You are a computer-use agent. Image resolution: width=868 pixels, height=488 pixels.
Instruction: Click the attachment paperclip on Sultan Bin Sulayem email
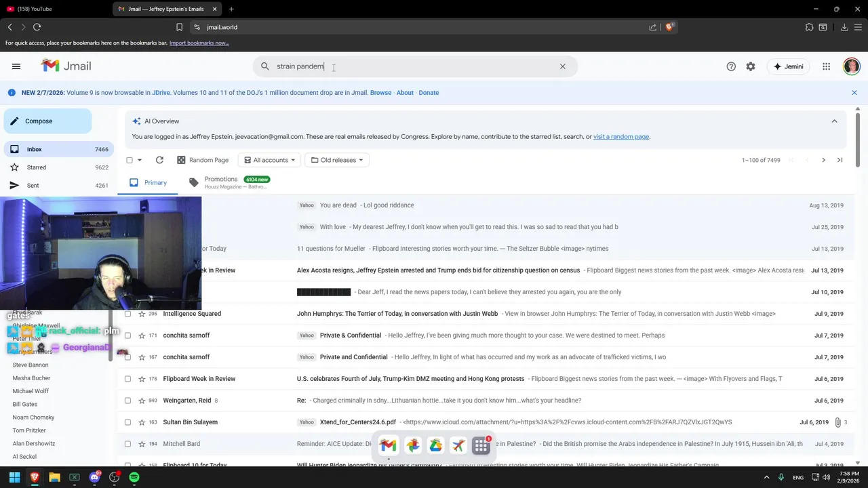(838, 422)
